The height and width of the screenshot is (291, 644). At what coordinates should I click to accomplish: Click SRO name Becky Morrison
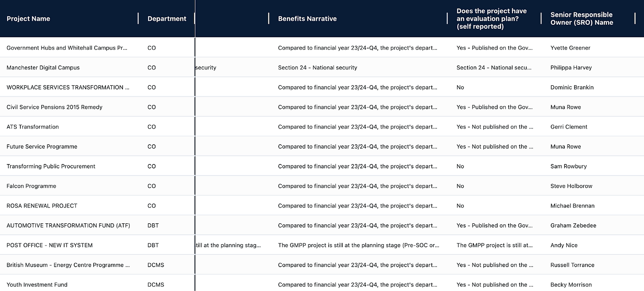coord(571,284)
